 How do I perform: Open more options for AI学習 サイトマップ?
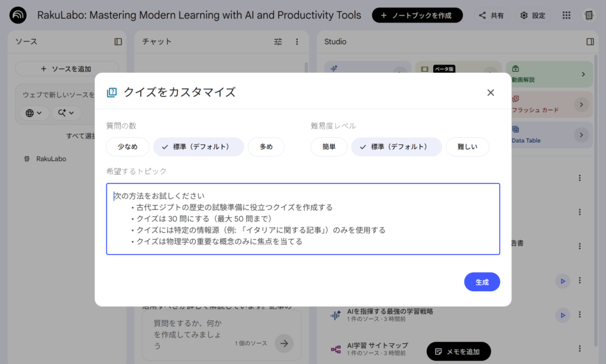pos(580,349)
